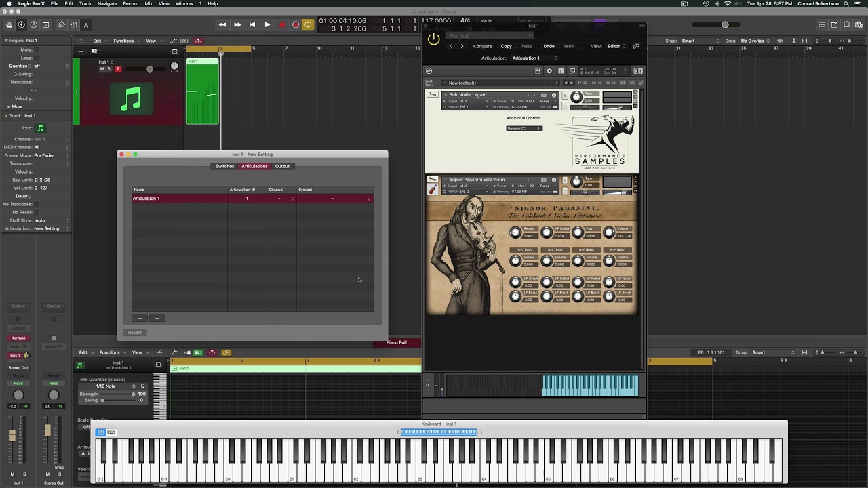Adjust Strength slider in Time Quantize
The image size is (868, 488).
click(118, 394)
